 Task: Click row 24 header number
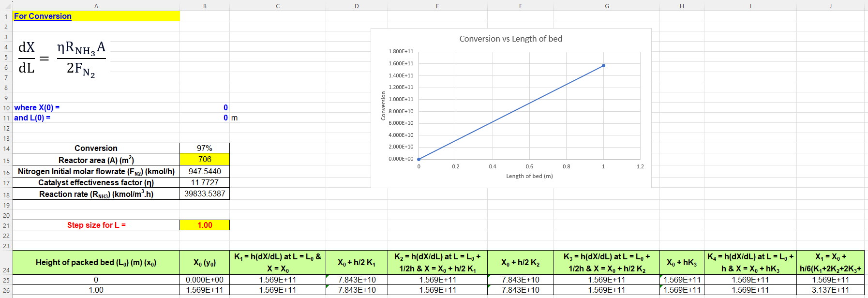coord(6,263)
